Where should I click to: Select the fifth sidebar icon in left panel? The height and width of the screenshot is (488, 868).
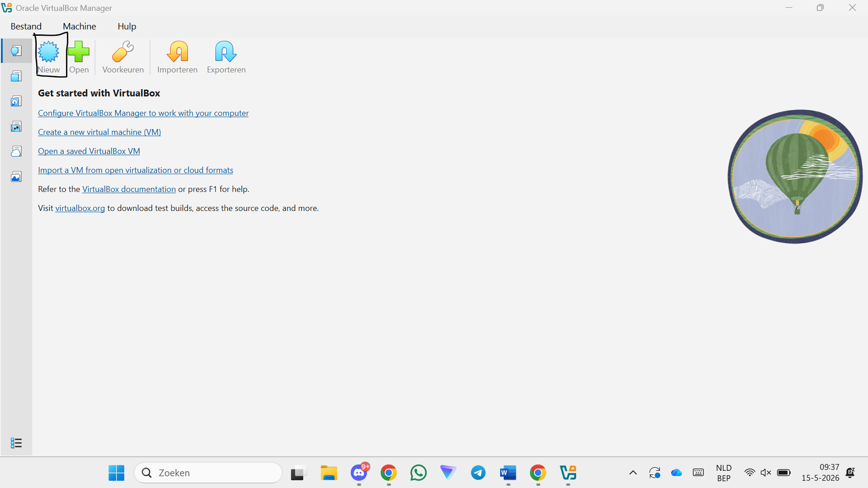[x=16, y=151]
